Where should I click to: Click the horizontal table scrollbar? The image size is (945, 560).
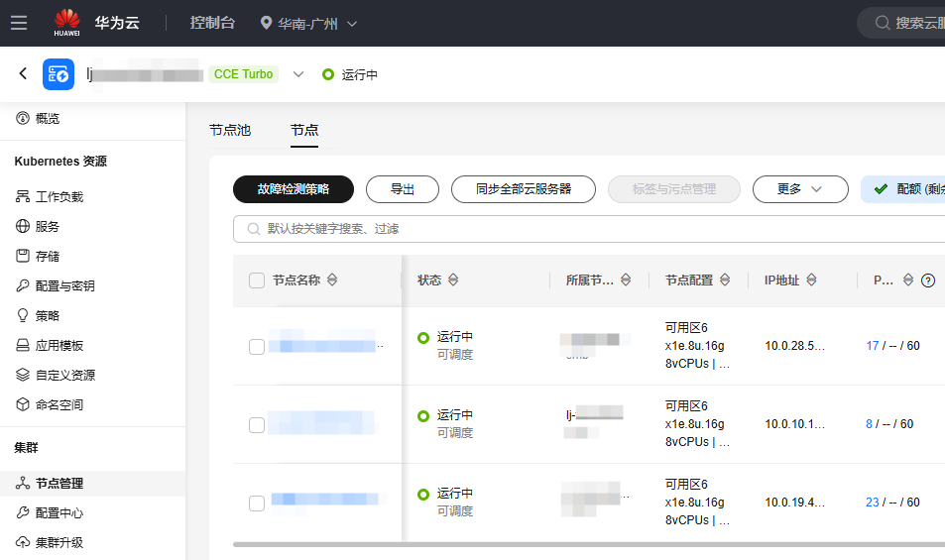point(589,544)
